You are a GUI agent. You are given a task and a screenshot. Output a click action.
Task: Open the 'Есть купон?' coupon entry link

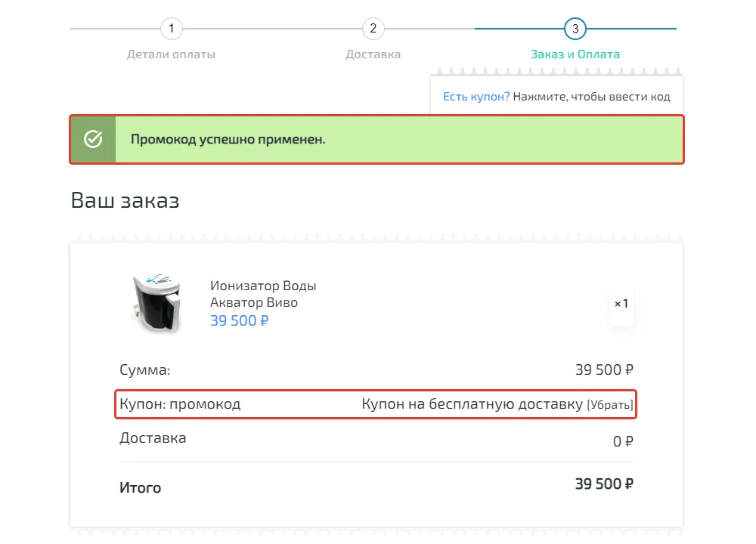pos(477,97)
